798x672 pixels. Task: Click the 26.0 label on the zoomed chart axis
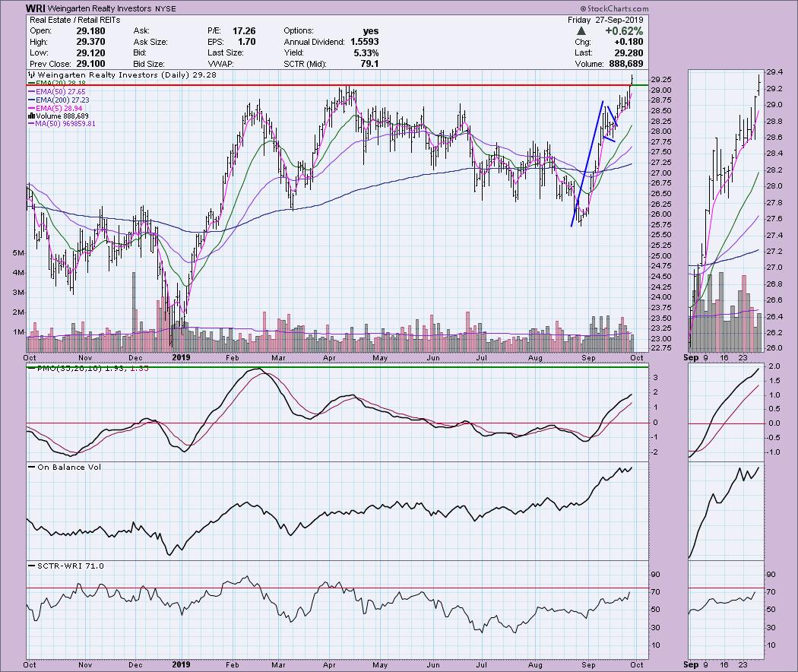coord(774,348)
